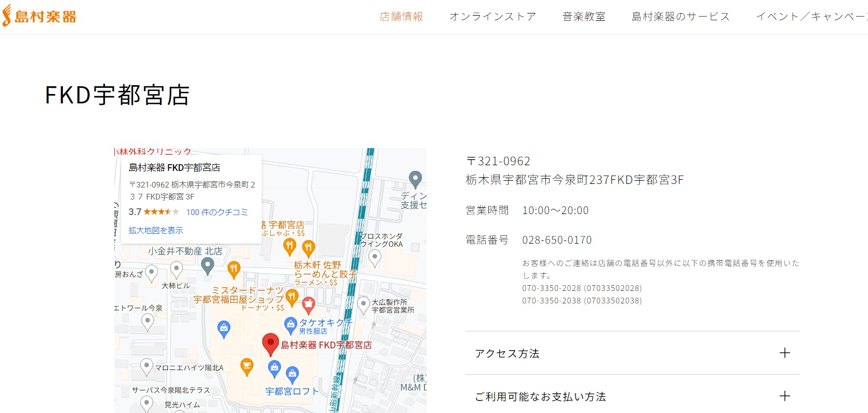Select the dark pin above ディン支援セ label
This screenshot has height=413, width=868.
[415, 180]
